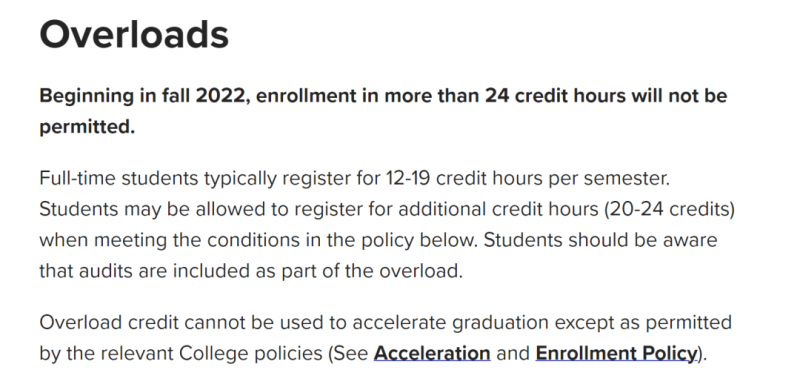Click the line starting "Students may be allowed"
This screenshot has height=390, width=800.
387,210
